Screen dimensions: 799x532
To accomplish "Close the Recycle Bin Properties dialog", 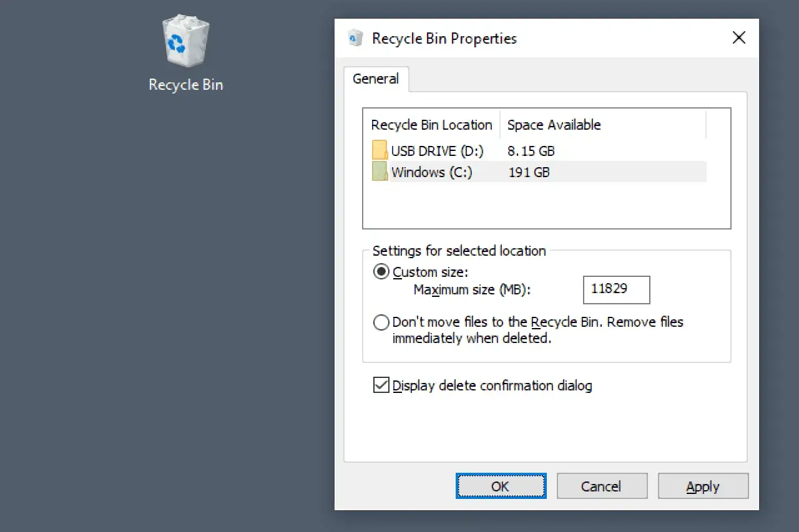I will click(x=738, y=38).
